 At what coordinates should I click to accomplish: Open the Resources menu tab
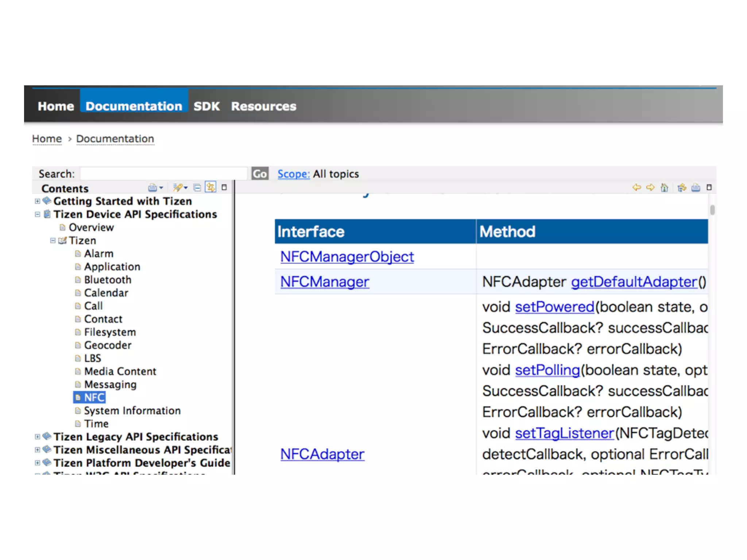[x=263, y=106]
